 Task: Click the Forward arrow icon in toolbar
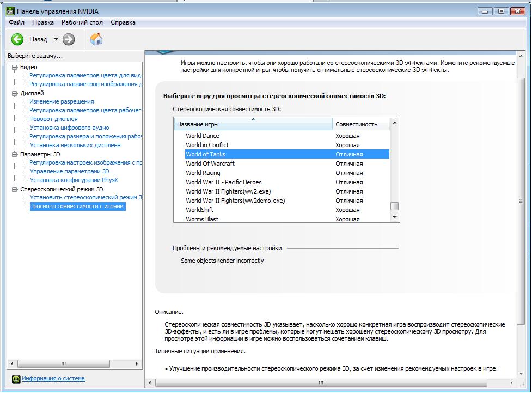[x=69, y=39]
